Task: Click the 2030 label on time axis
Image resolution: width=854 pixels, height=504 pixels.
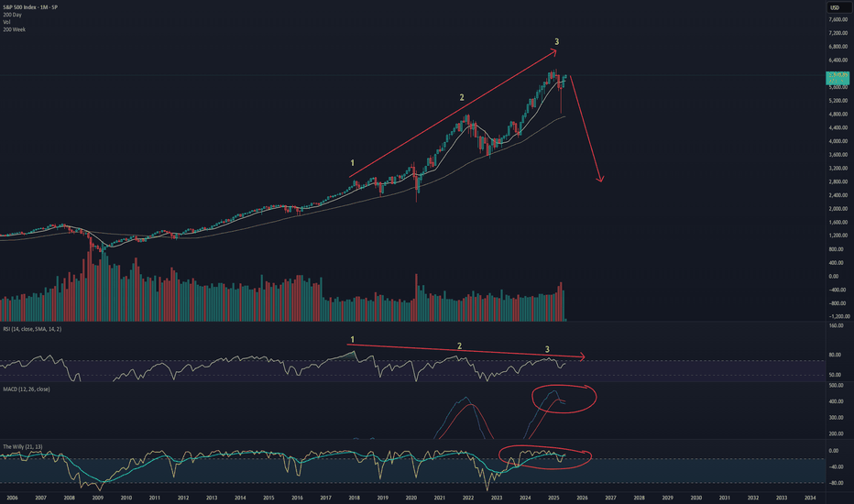Action: pos(696,498)
